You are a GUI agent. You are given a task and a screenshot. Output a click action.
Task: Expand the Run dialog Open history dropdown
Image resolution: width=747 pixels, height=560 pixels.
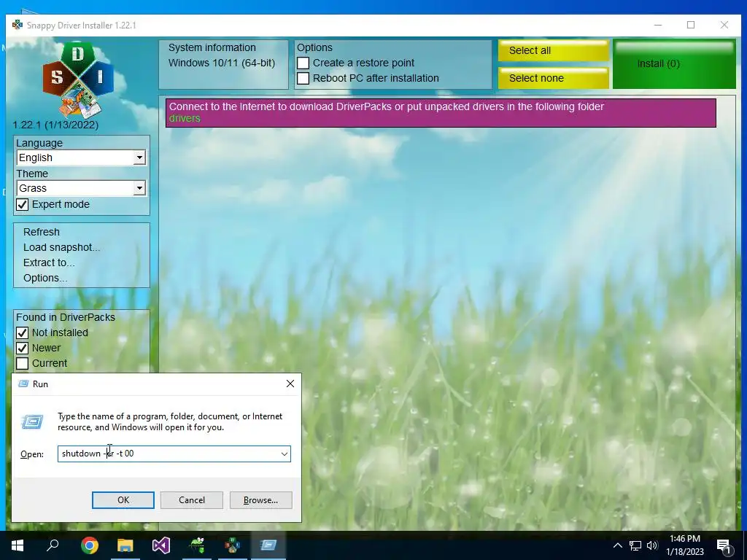tap(285, 454)
